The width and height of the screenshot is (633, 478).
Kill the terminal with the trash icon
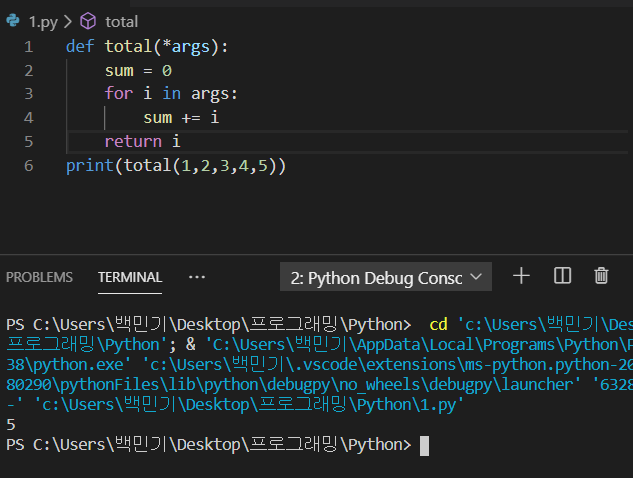pyautogui.click(x=601, y=276)
